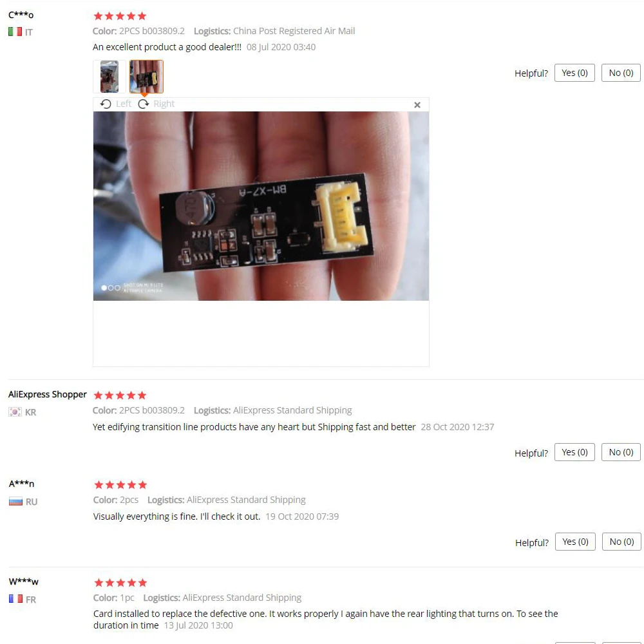Click the five-star rating of C***o's review
Viewport: 644px width, 644px height.
click(x=120, y=16)
